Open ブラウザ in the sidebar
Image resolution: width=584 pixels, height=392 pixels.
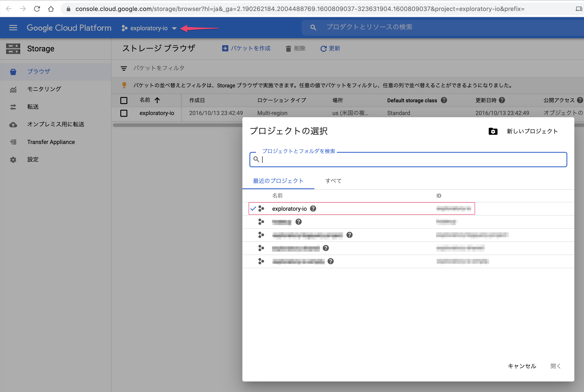(x=56, y=72)
